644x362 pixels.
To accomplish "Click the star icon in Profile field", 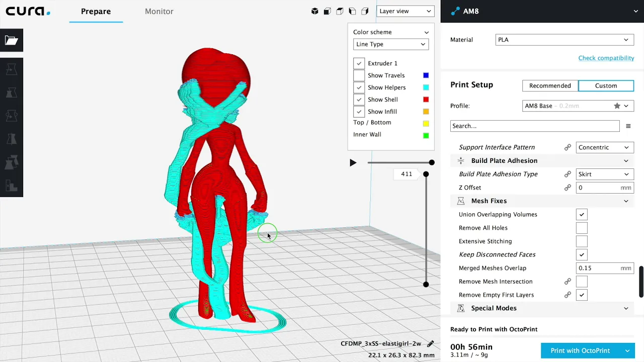I will (x=617, y=106).
